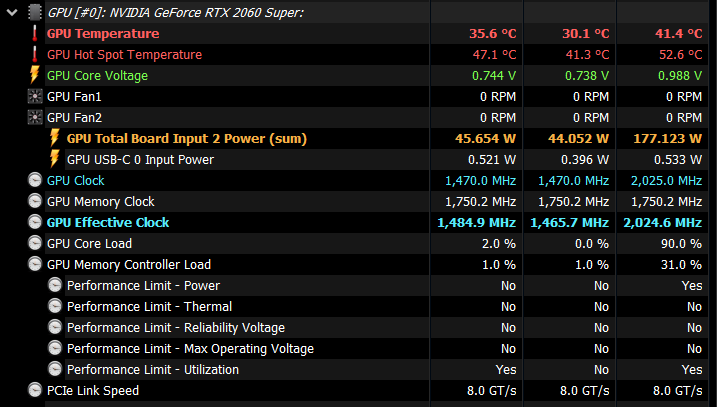Click the clock icon beside GPU Memory Clock
Viewport: 717px width, 407px height.
point(35,201)
